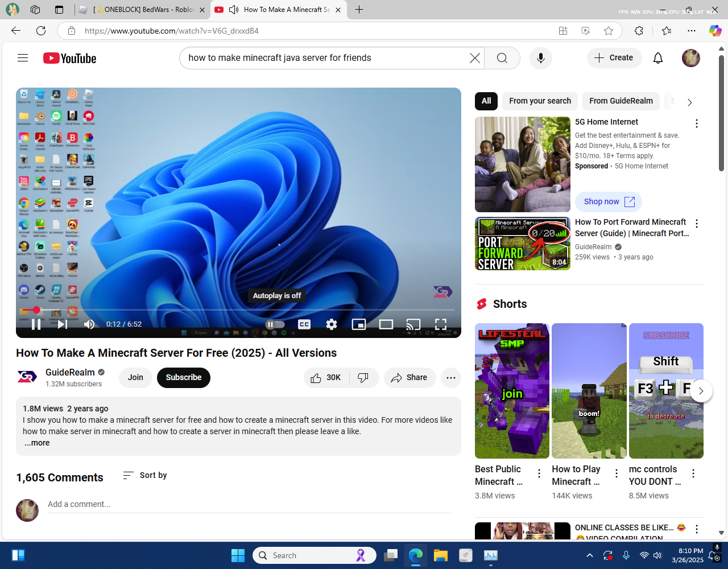This screenshot has height=569, width=728.
Task: Clear the search box text
Action: pyautogui.click(x=475, y=58)
